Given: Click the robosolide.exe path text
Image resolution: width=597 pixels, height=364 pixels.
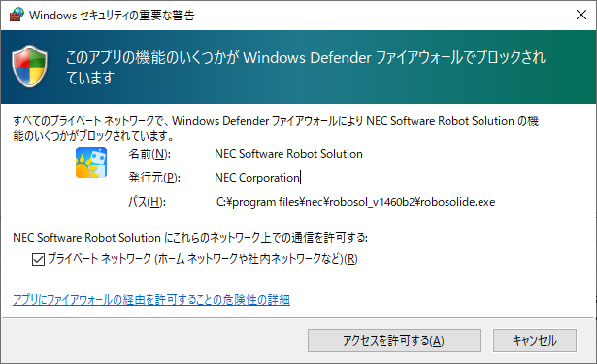Looking at the screenshot, I should click(x=355, y=202).
